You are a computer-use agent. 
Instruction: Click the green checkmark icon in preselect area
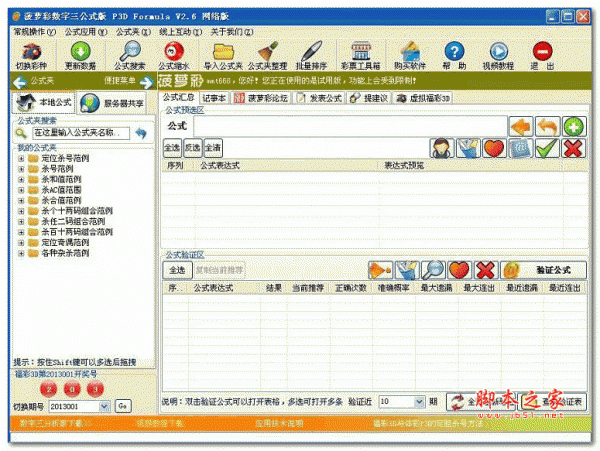(547, 148)
